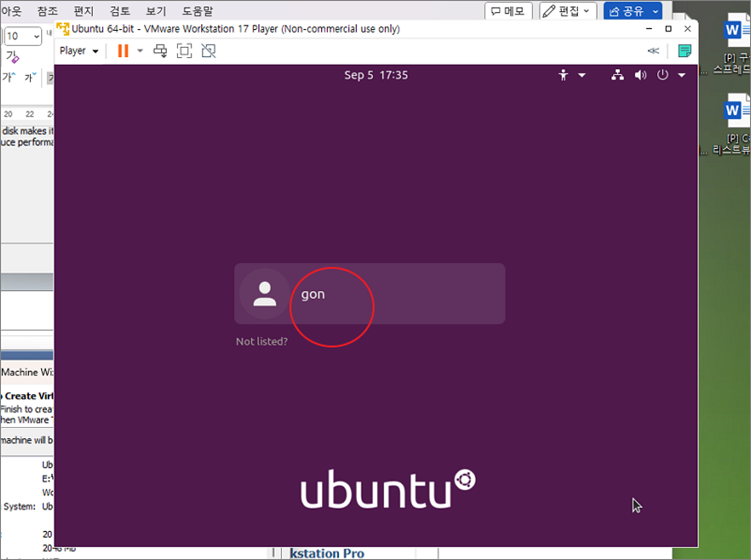
Task: Click the Not listed? link
Action: pos(262,342)
